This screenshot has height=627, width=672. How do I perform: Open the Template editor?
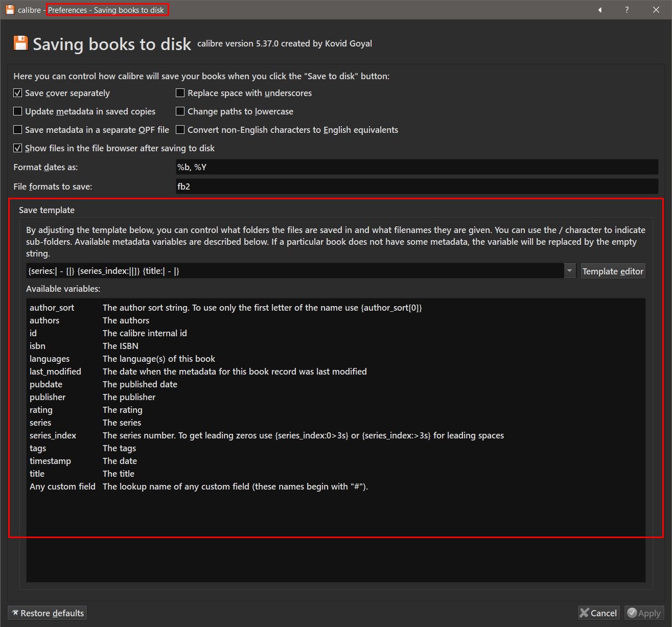[613, 271]
